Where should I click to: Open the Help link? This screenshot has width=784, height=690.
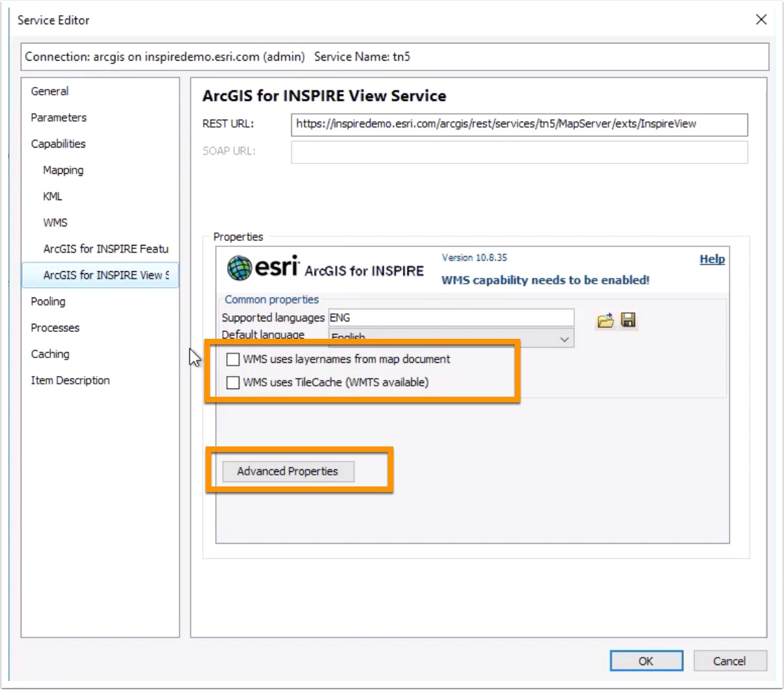click(x=712, y=259)
